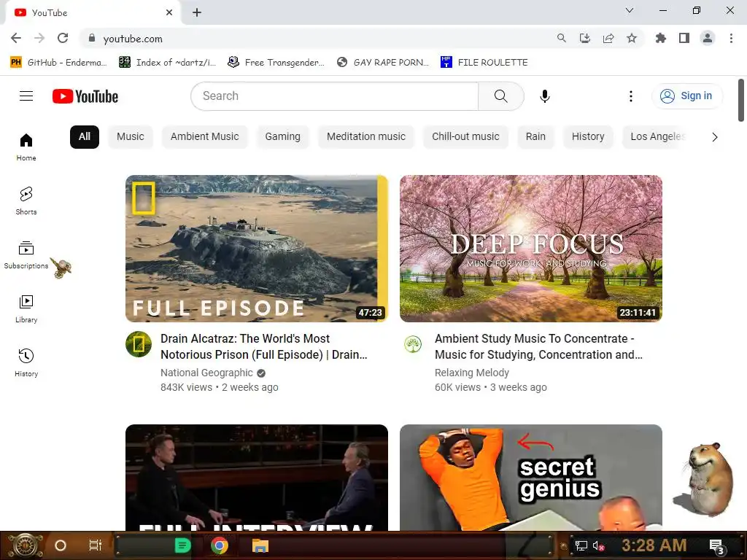Open the Chrome three-dot menu
Image resolution: width=747 pixels, height=560 pixels.
pyautogui.click(x=731, y=38)
